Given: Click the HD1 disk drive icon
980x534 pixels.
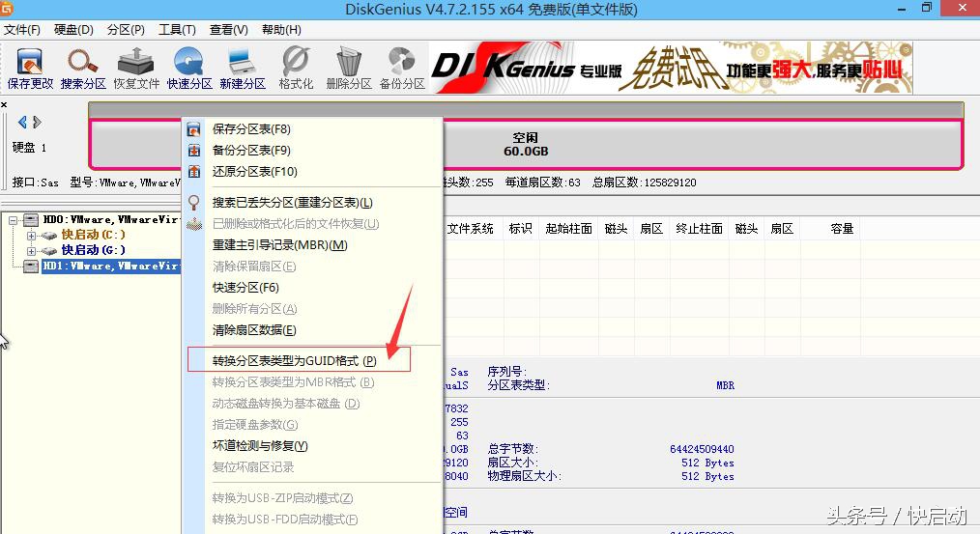Looking at the screenshot, I should coord(31,267).
